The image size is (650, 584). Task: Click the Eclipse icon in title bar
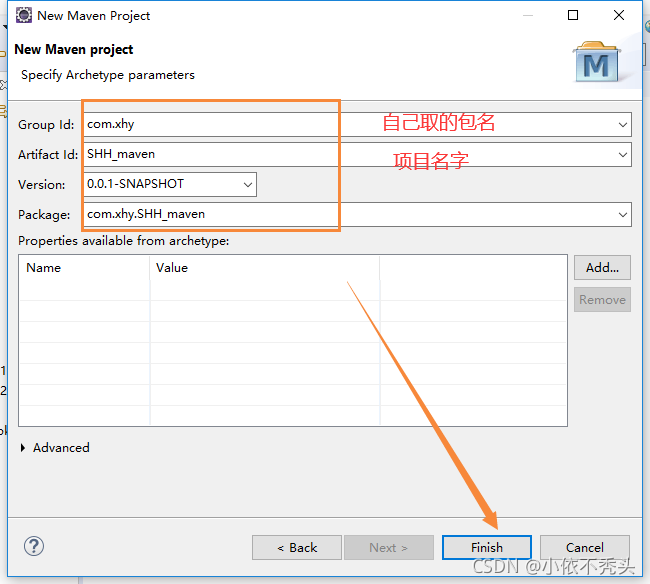click(x=24, y=15)
